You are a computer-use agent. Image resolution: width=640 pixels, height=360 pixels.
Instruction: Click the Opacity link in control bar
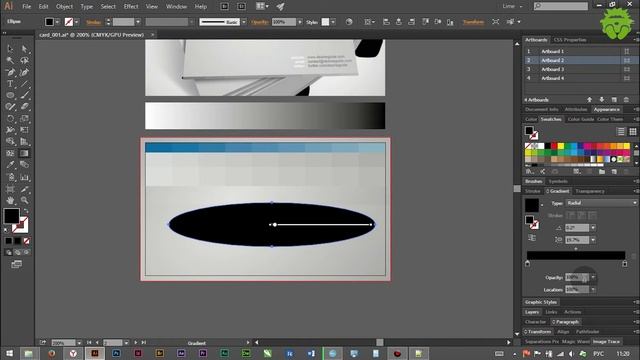pos(260,22)
